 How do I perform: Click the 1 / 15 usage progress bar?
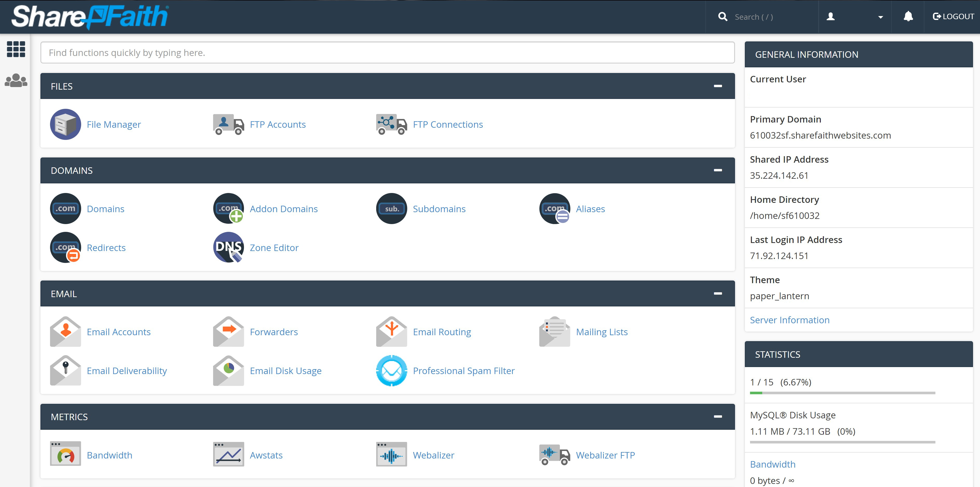(842, 393)
